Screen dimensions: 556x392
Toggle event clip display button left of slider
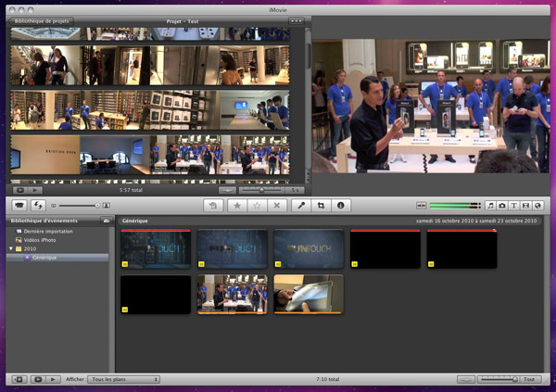click(466, 379)
